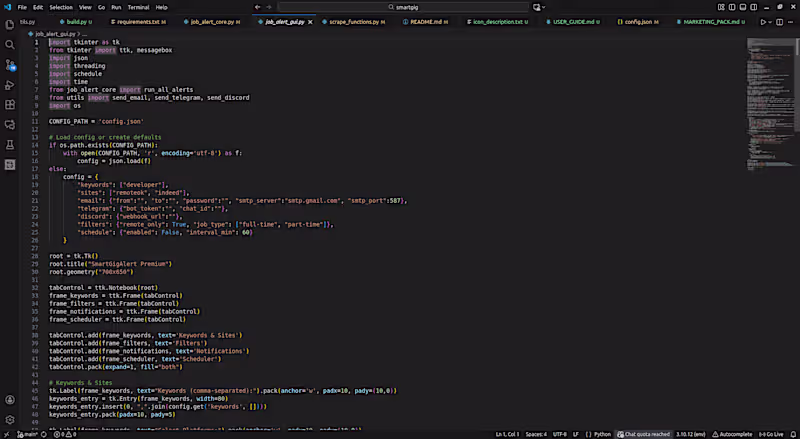Switch to the MARKETING_PACK.md tab

[x=710, y=22]
